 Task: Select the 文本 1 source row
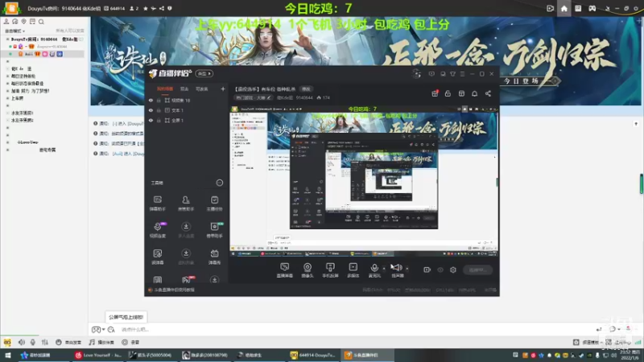pyautogui.click(x=186, y=110)
